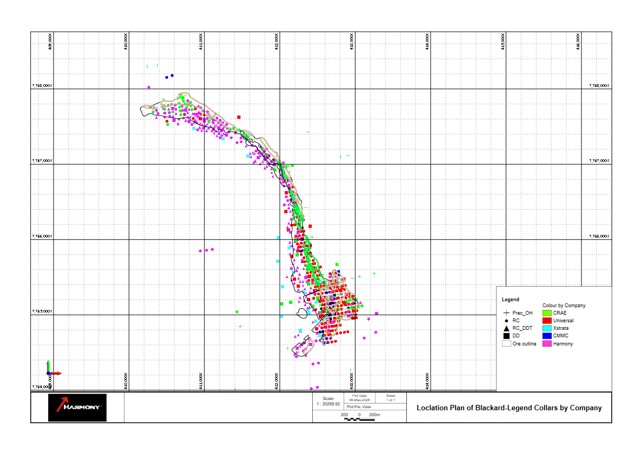Image resolution: width=643 pixels, height=454 pixels.
Task: Click the 'Legend' heading text
Action: click(510, 299)
